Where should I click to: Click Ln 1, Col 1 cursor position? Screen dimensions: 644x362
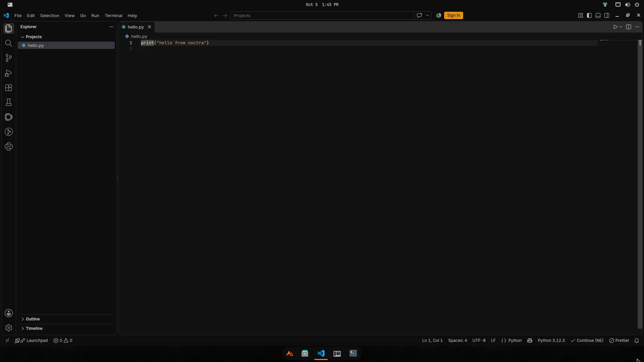pos(432,340)
